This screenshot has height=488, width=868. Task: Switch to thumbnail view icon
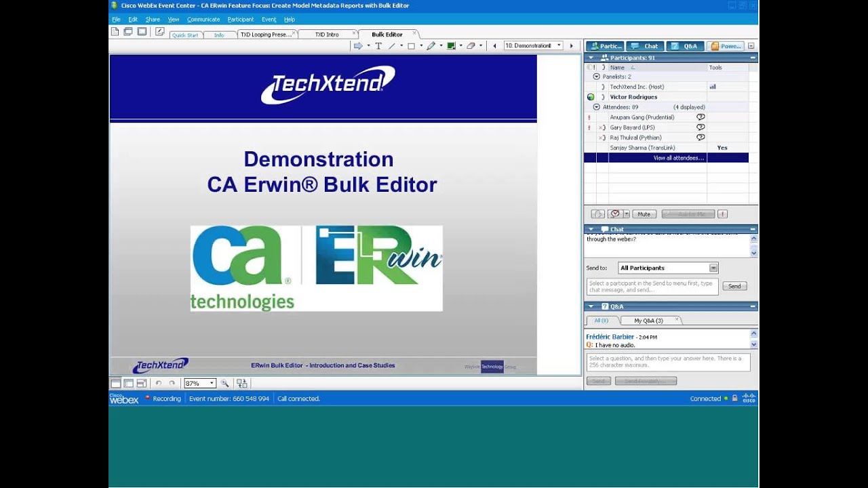[129, 384]
